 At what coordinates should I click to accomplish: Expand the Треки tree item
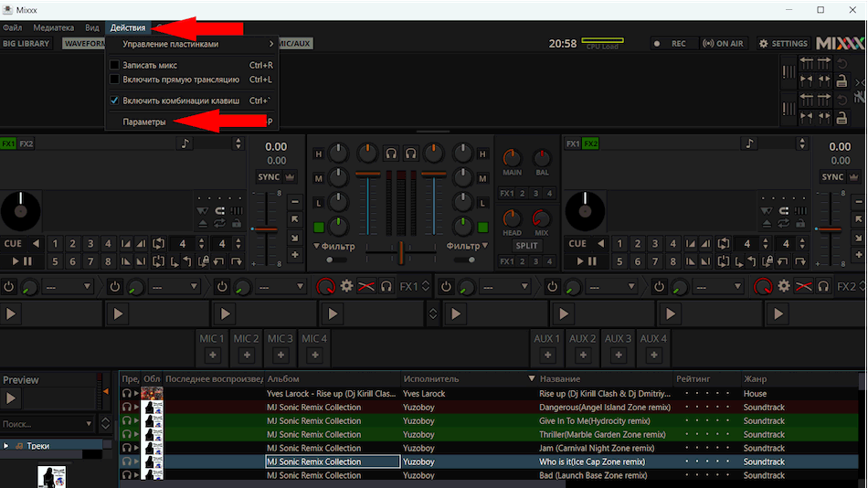(x=6, y=446)
